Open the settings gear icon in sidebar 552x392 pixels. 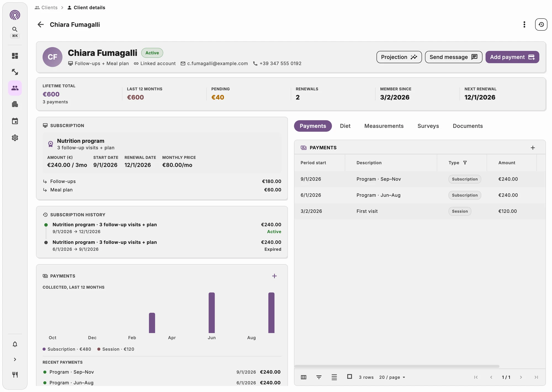[x=15, y=138]
